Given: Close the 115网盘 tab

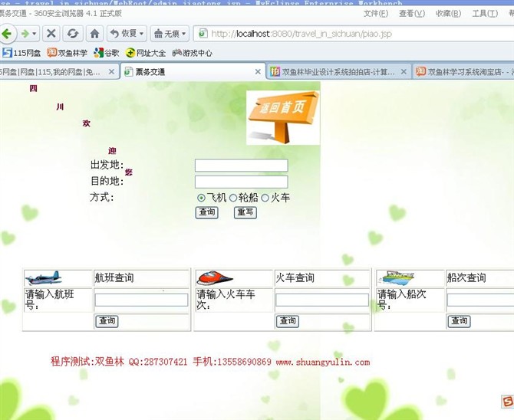Looking at the screenshot, I should [x=111, y=72].
